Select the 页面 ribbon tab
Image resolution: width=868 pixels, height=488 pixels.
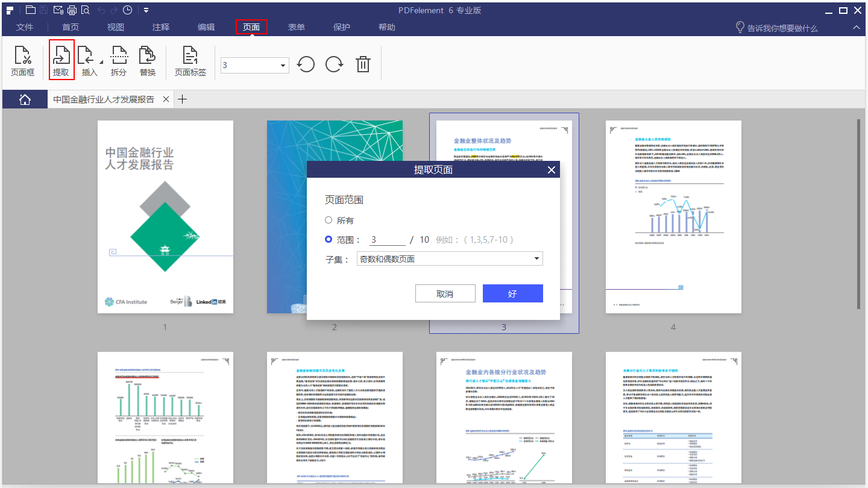(x=251, y=27)
